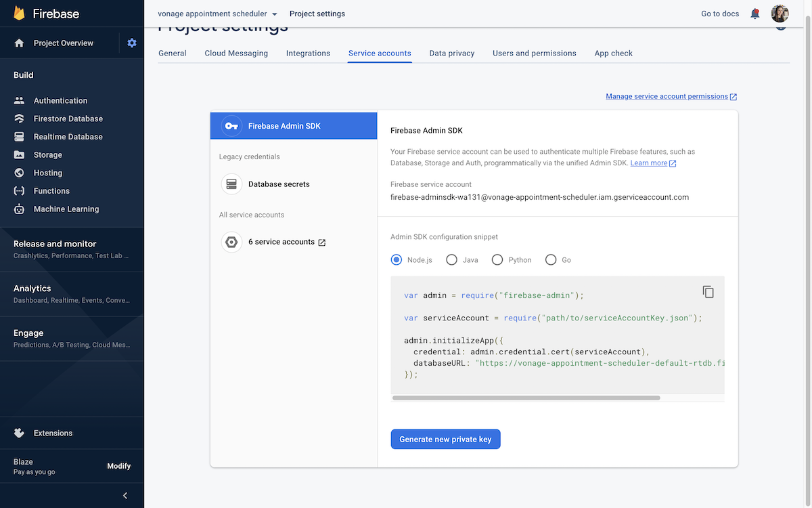812x508 pixels.
Task: Click the Storage image icon
Action: pos(19,154)
